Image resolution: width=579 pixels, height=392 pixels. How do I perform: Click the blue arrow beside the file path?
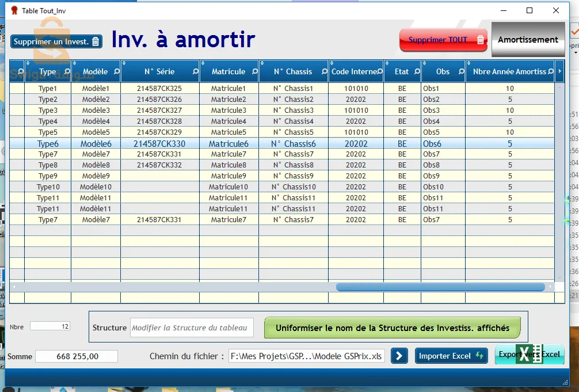399,356
